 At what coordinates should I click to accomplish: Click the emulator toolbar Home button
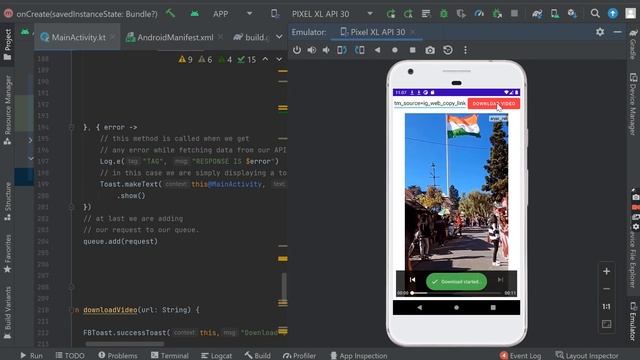coord(395,50)
